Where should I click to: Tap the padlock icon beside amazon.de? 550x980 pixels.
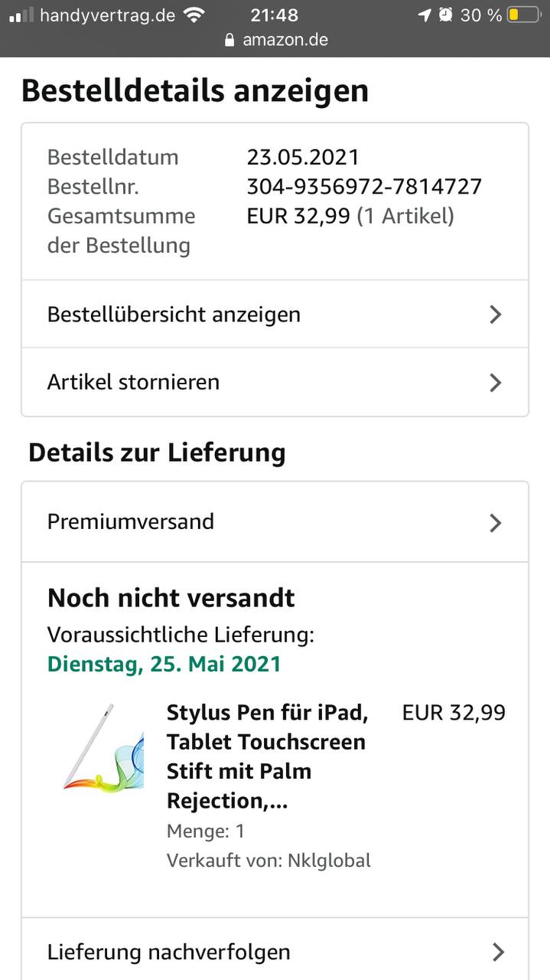(229, 40)
